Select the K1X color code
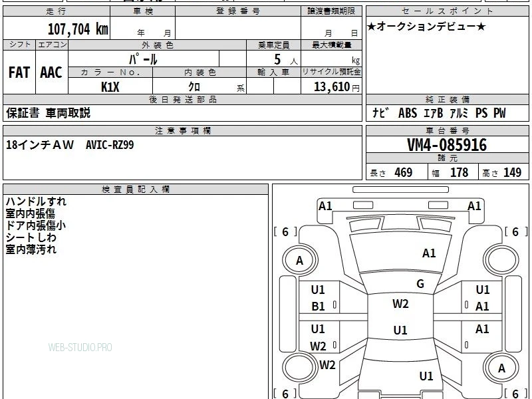Viewport: 532px width, 399px height. click(x=110, y=87)
